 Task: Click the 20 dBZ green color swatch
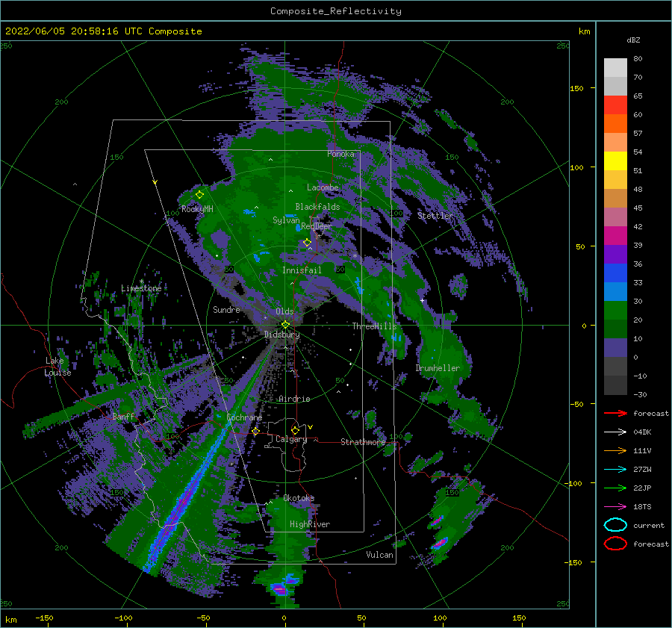point(615,310)
